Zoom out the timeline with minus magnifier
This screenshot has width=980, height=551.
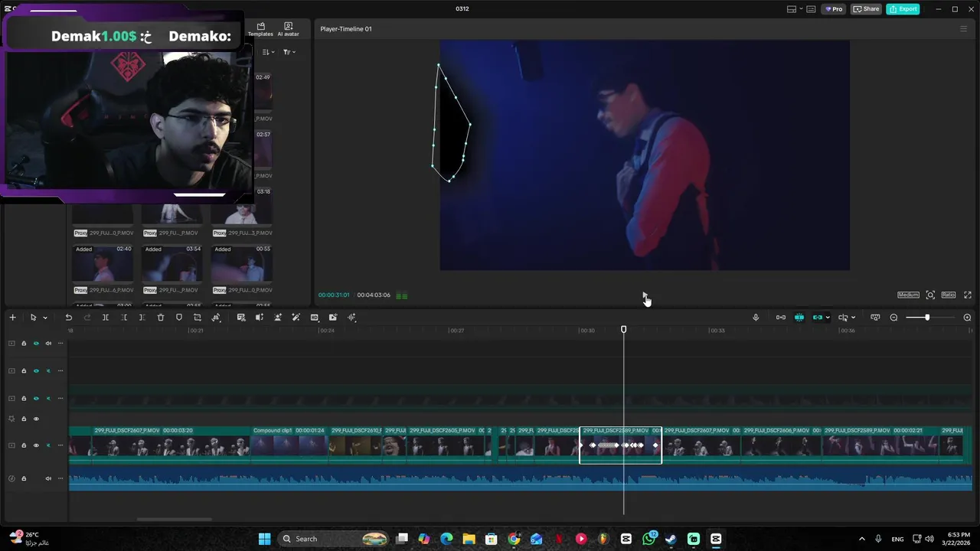click(x=893, y=318)
